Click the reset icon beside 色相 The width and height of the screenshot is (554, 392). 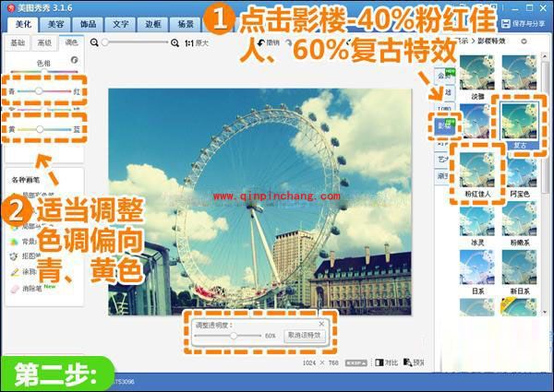[x=74, y=60]
